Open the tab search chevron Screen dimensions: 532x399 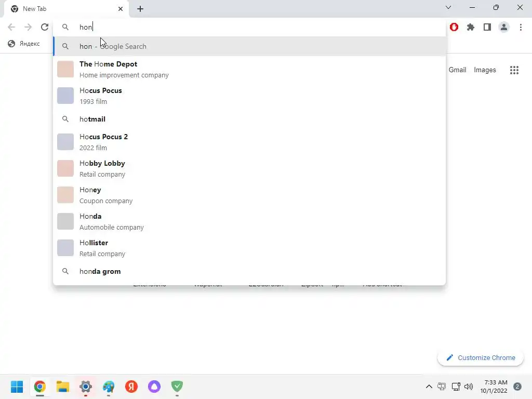(x=448, y=7)
